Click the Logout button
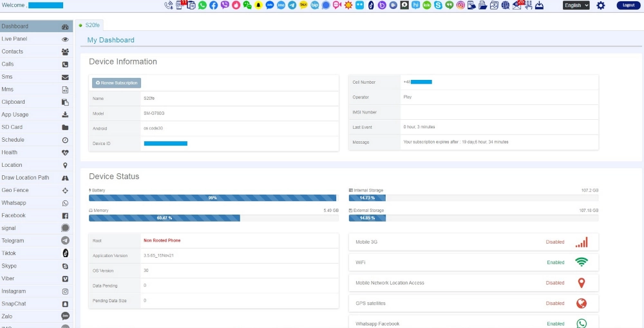 [x=629, y=5]
